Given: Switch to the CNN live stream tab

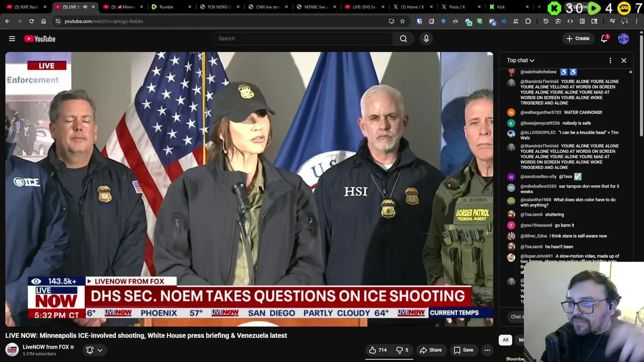Looking at the screenshot, I should coord(267,7).
